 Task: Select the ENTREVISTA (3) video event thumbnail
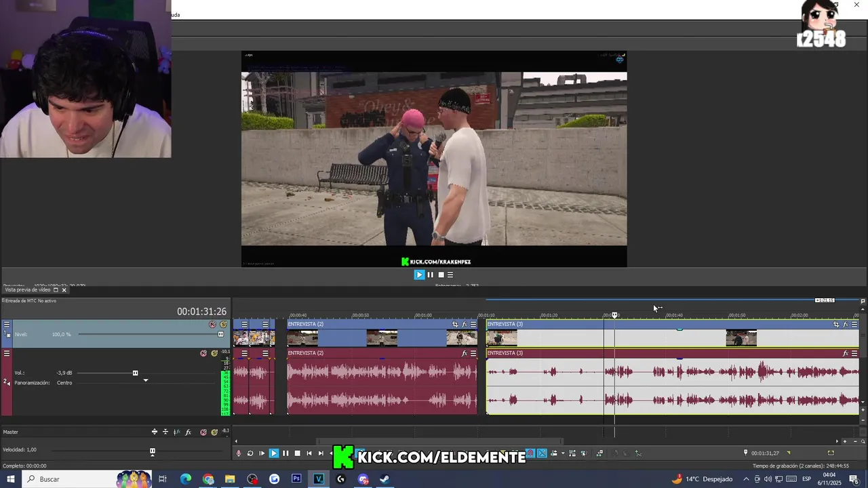[x=502, y=338]
